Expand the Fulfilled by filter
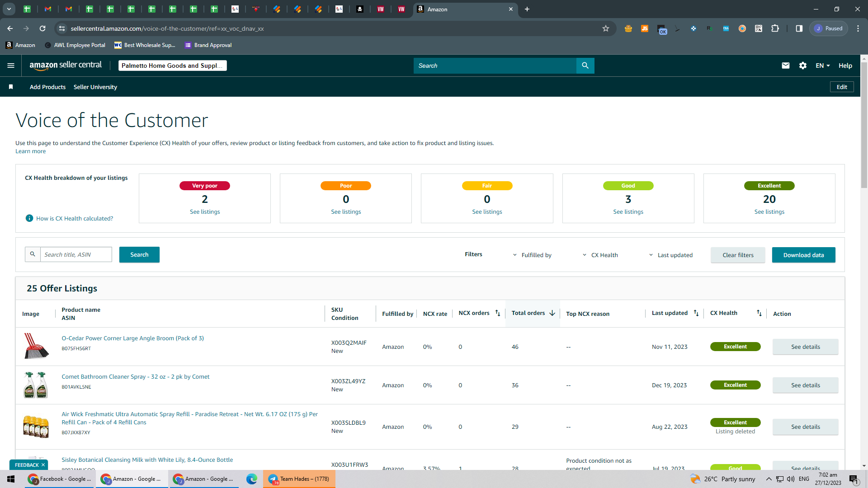The image size is (868, 488). (x=532, y=255)
